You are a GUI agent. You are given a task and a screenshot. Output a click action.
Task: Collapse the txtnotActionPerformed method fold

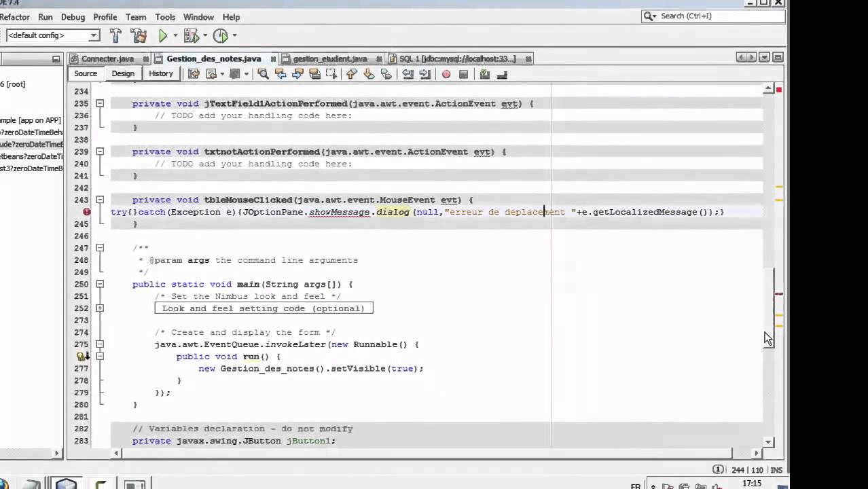coord(100,152)
